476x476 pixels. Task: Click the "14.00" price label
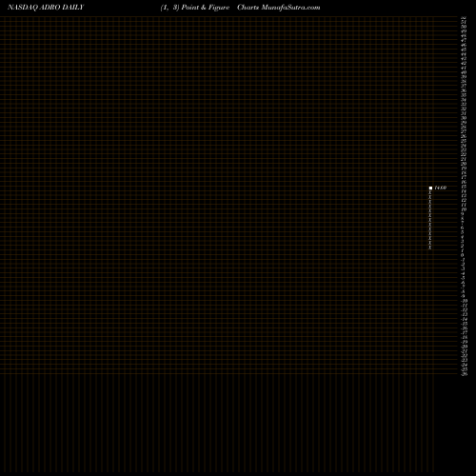[441, 188]
